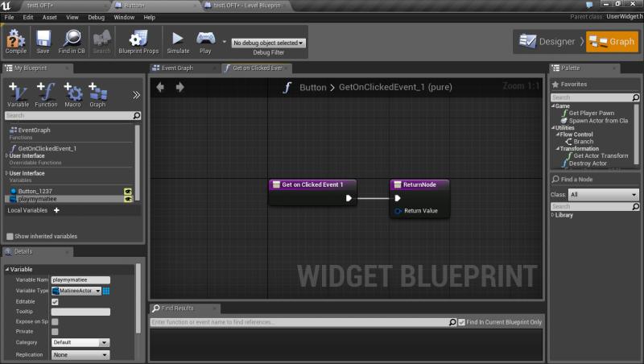Compile the widget blueprint

point(16,42)
